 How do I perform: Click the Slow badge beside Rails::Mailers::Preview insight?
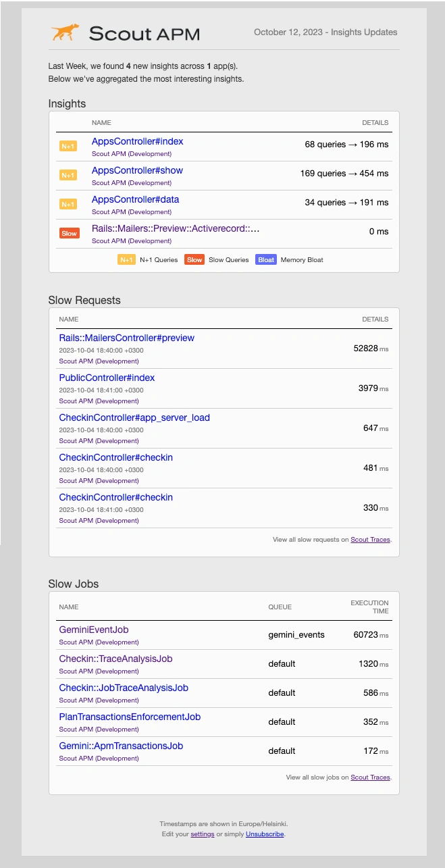[69, 233]
